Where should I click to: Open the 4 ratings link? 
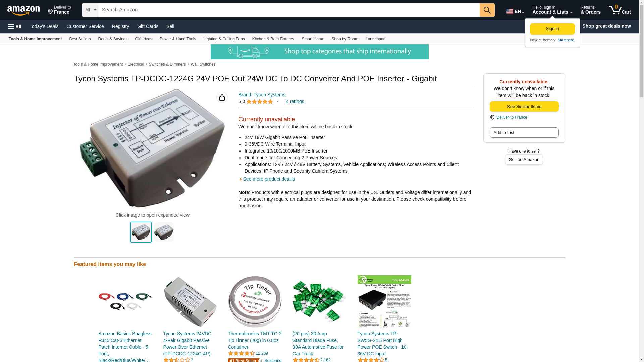point(295,101)
